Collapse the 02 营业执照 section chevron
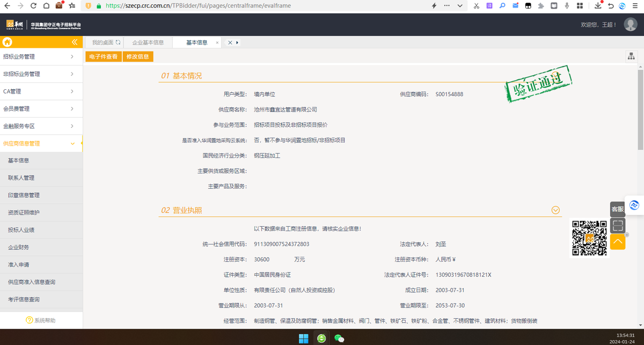 coord(555,210)
